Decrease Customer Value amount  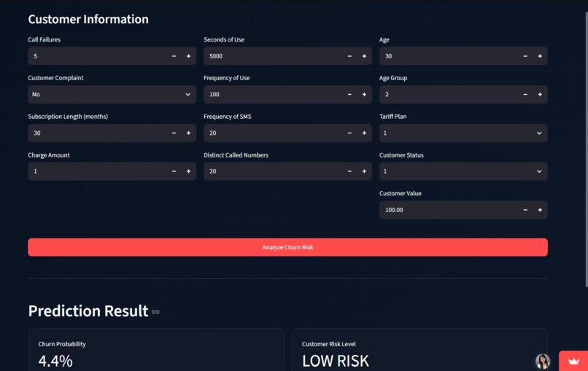525,210
